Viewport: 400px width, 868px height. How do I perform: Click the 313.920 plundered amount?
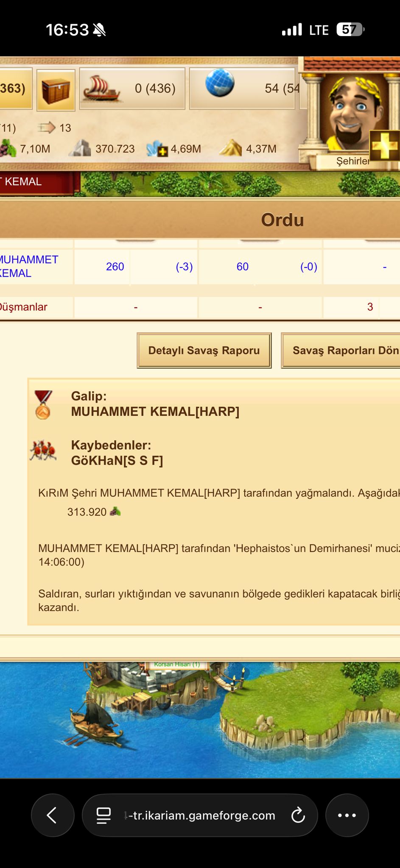(87, 512)
